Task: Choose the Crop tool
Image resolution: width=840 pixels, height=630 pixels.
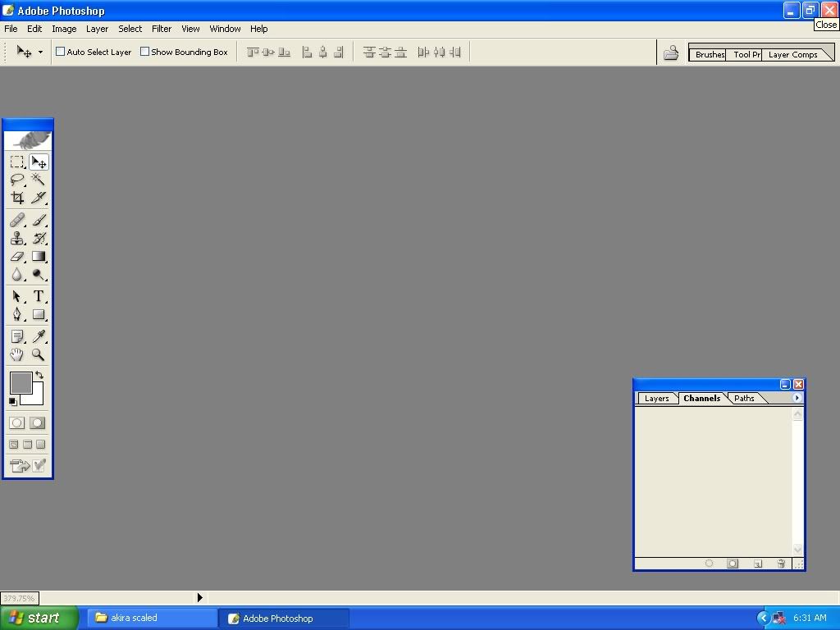Action: 16,198
